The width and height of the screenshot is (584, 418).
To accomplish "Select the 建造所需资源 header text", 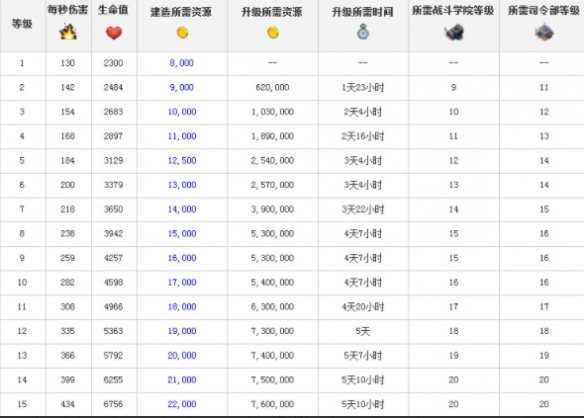I will pyautogui.click(x=181, y=12).
